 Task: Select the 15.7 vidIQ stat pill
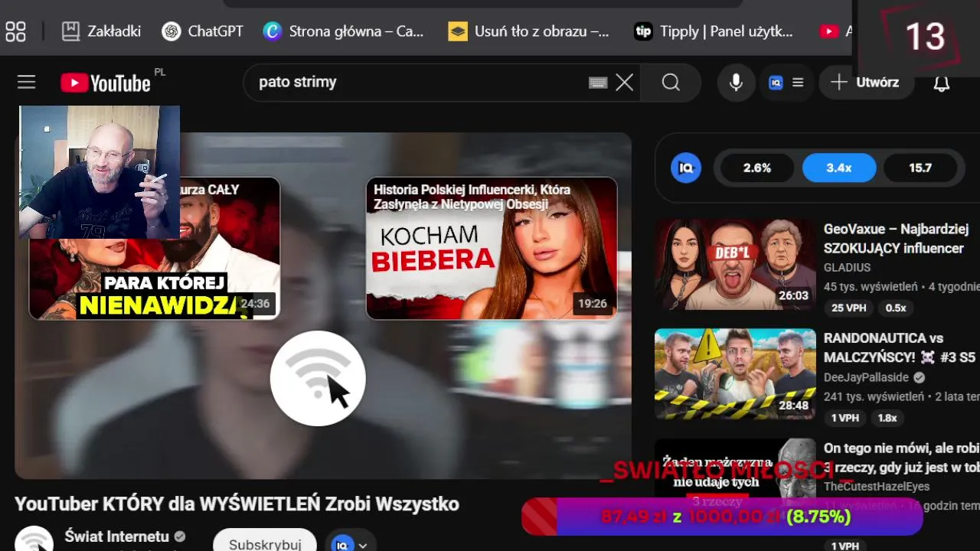920,168
